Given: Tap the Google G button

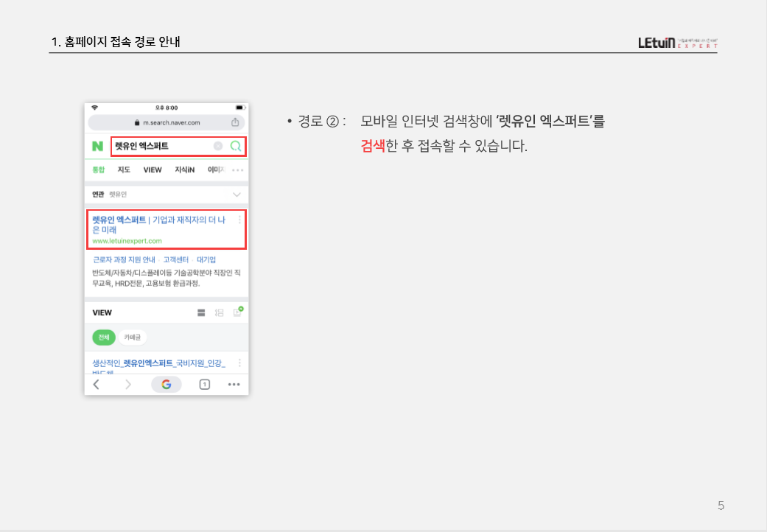Looking at the screenshot, I should (x=167, y=385).
